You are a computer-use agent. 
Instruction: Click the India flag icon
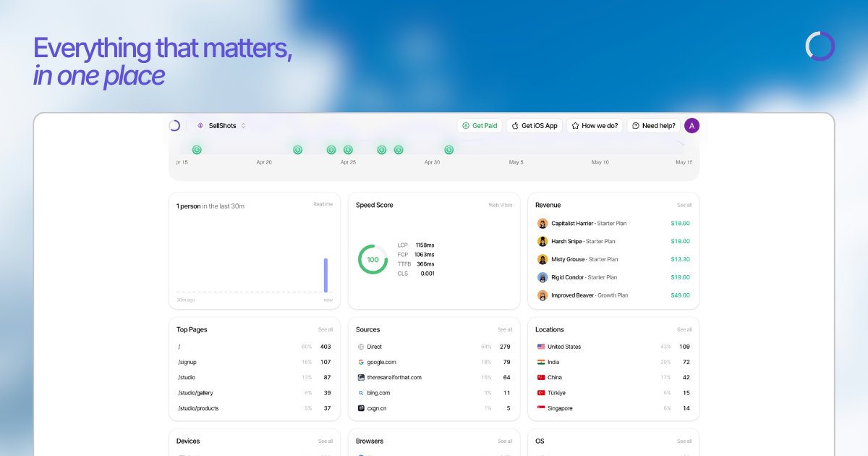click(541, 362)
